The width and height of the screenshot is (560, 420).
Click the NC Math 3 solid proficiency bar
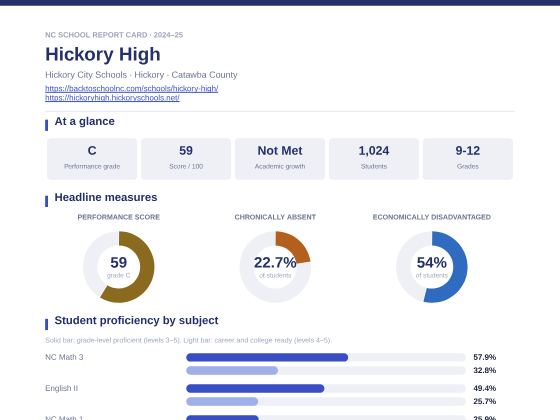click(x=267, y=357)
